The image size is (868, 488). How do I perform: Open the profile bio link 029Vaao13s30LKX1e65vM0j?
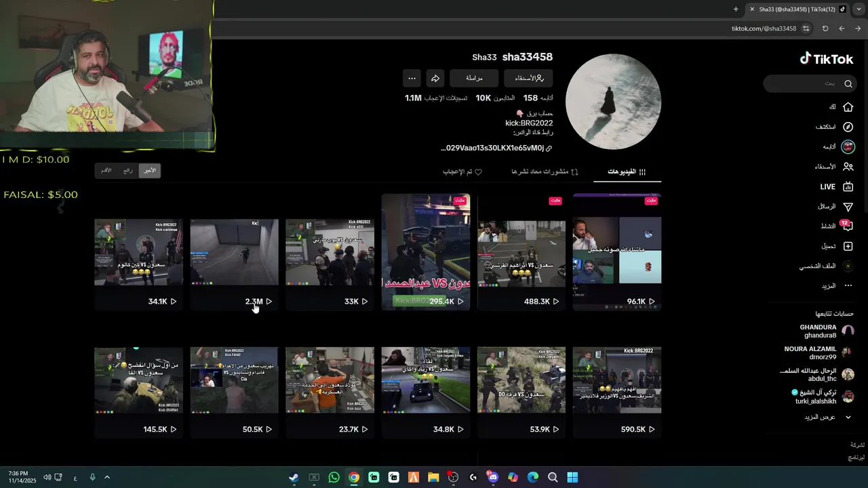(x=496, y=148)
